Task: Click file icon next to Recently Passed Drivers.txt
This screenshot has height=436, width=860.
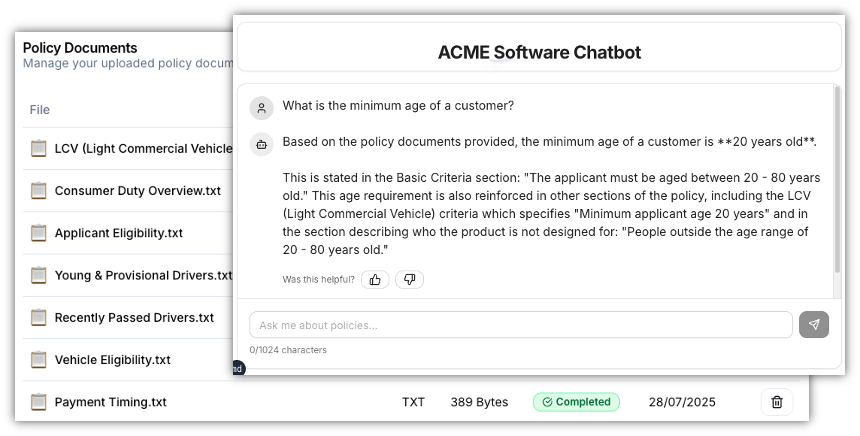Action: (x=38, y=318)
